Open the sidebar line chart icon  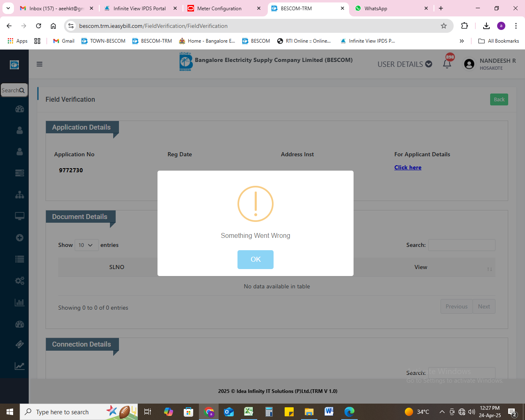pos(19,366)
